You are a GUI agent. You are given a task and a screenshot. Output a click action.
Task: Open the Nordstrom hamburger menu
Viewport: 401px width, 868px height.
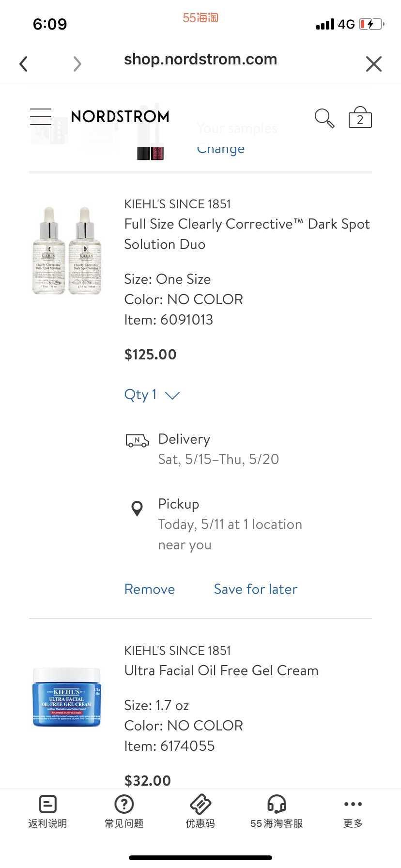41,117
